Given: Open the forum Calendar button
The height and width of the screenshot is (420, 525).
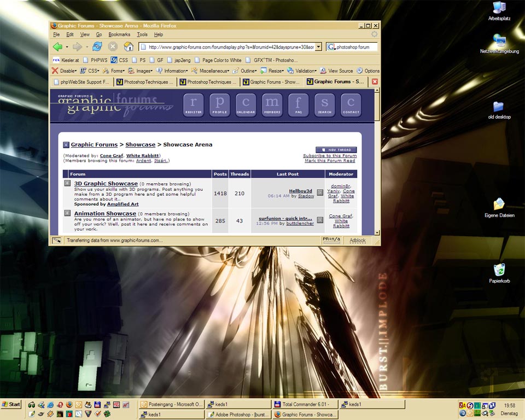Looking at the screenshot, I should (x=246, y=105).
